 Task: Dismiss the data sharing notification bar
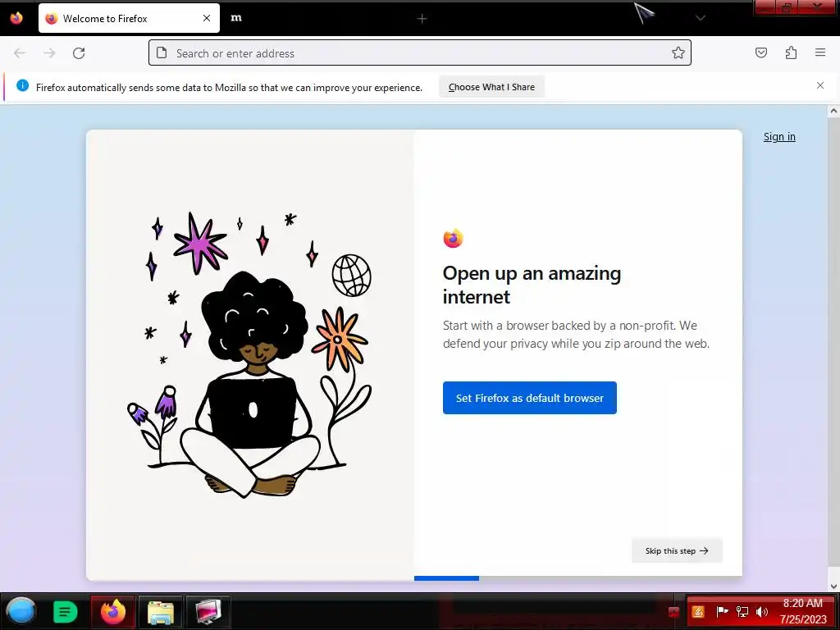click(820, 85)
